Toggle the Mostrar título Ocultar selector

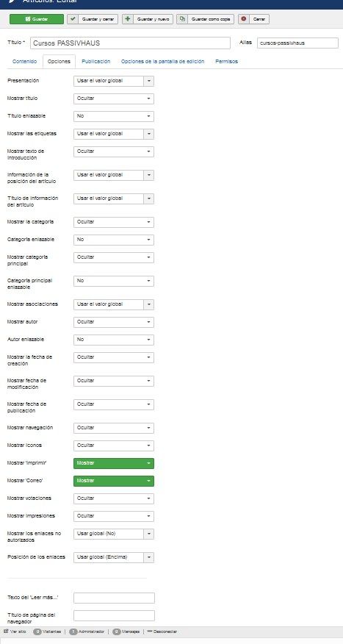point(114,99)
